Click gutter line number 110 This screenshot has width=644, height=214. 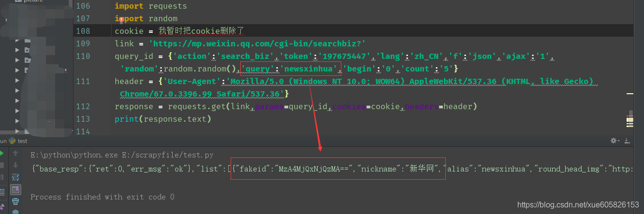(x=83, y=56)
